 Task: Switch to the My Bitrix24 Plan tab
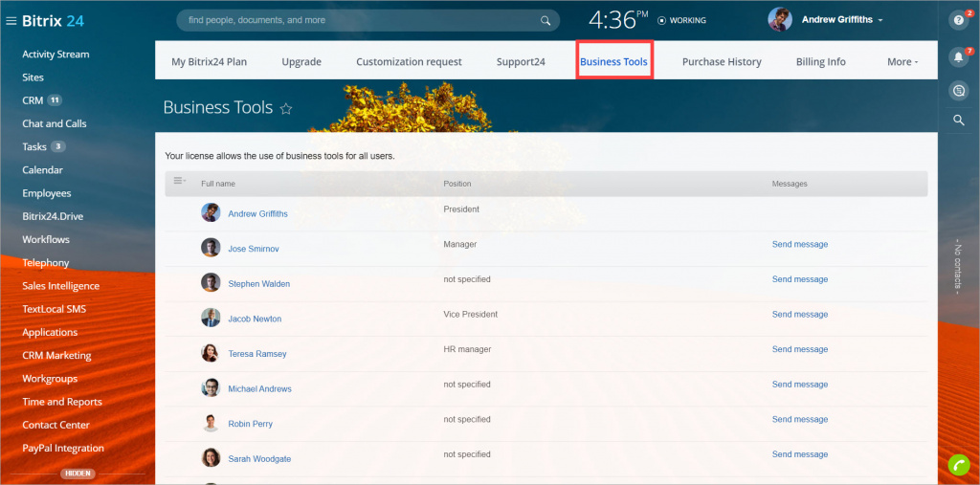[x=210, y=62]
